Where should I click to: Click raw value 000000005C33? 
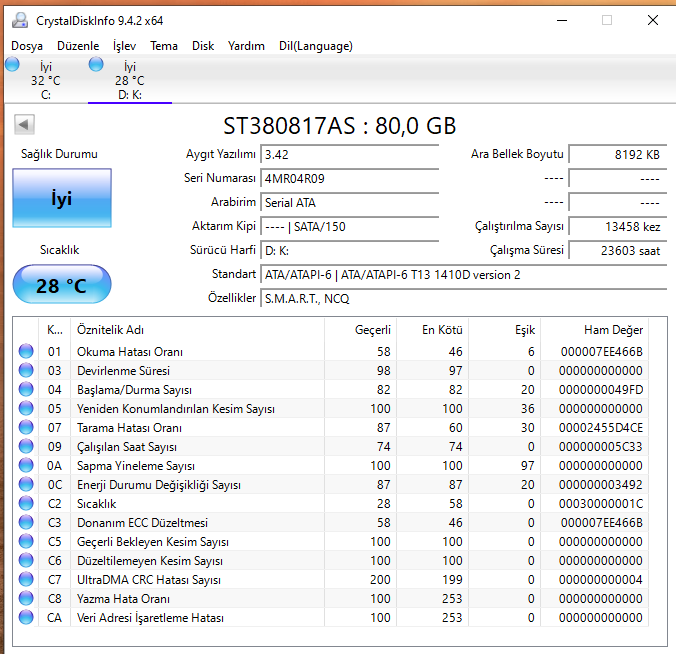point(601,447)
